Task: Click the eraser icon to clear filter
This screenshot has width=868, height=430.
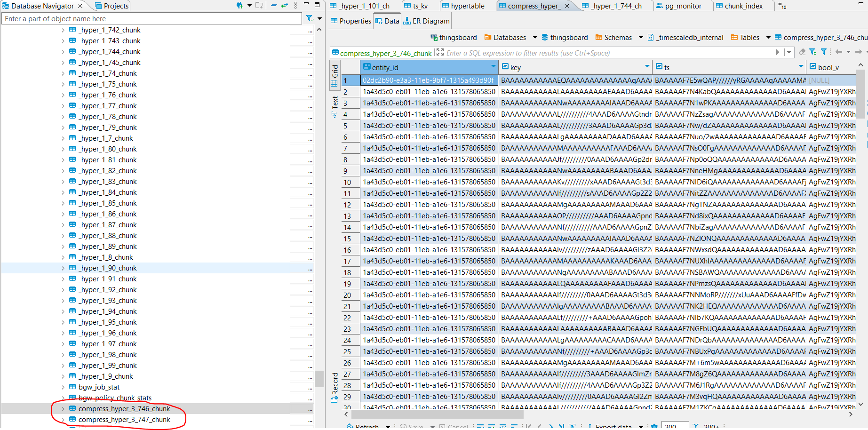Action: coord(802,52)
